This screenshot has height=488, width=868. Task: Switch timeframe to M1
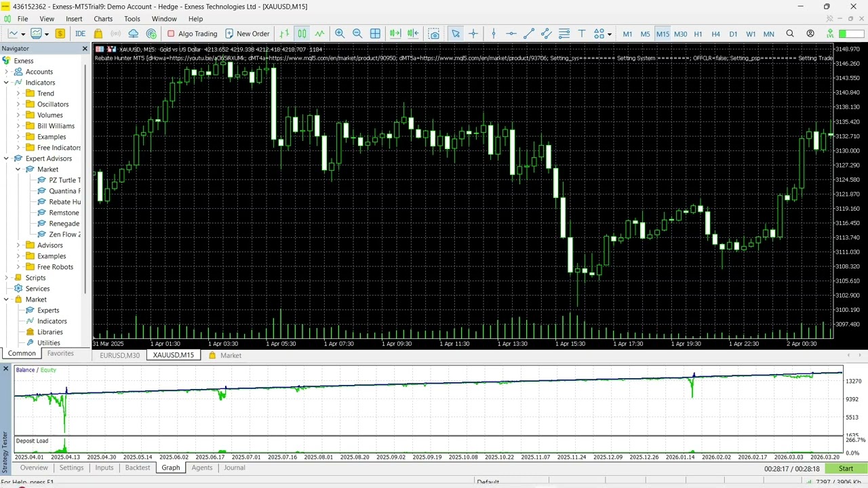tap(627, 34)
